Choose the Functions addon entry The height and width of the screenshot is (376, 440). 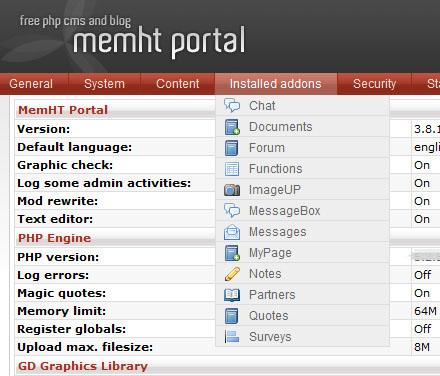point(302,169)
